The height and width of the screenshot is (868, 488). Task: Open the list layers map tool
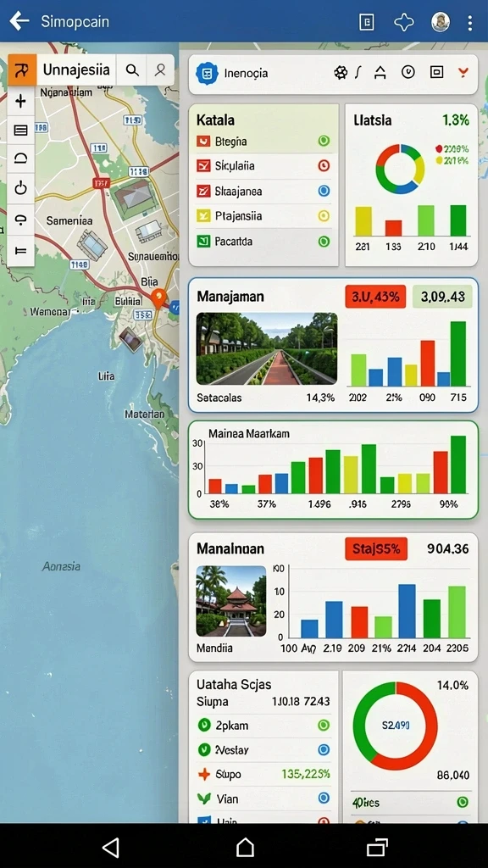click(20, 131)
